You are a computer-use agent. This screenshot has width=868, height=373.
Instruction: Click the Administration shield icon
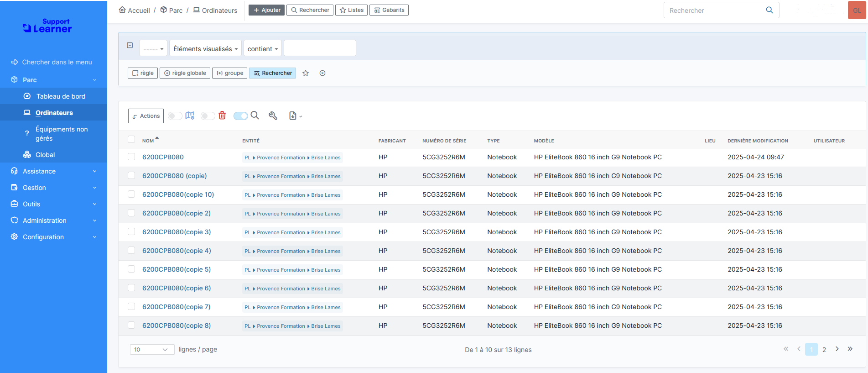(15, 221)
